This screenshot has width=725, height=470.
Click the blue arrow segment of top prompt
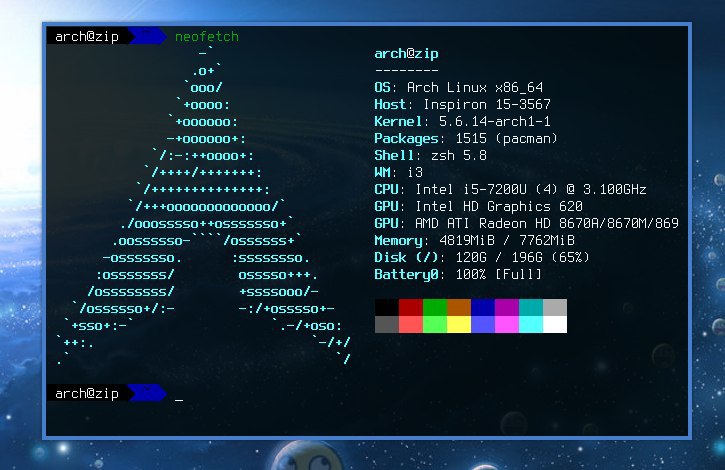(x=147, y=36)
